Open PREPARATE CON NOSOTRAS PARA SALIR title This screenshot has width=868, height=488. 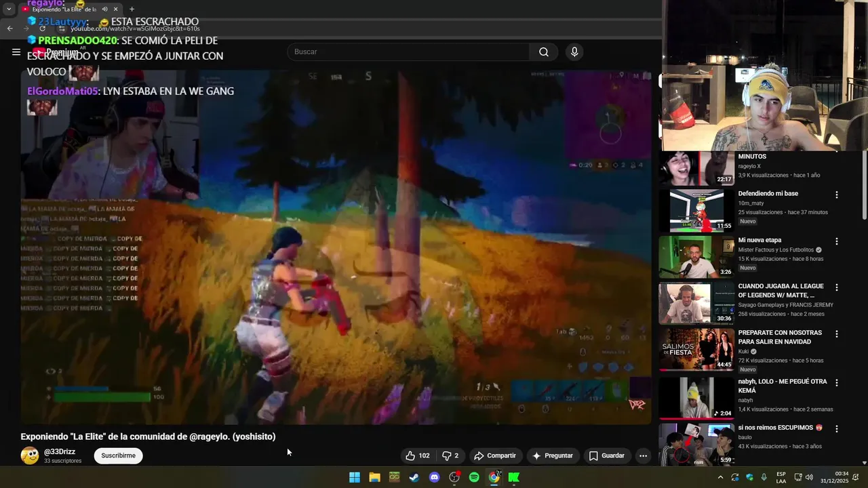coord(780,337)
